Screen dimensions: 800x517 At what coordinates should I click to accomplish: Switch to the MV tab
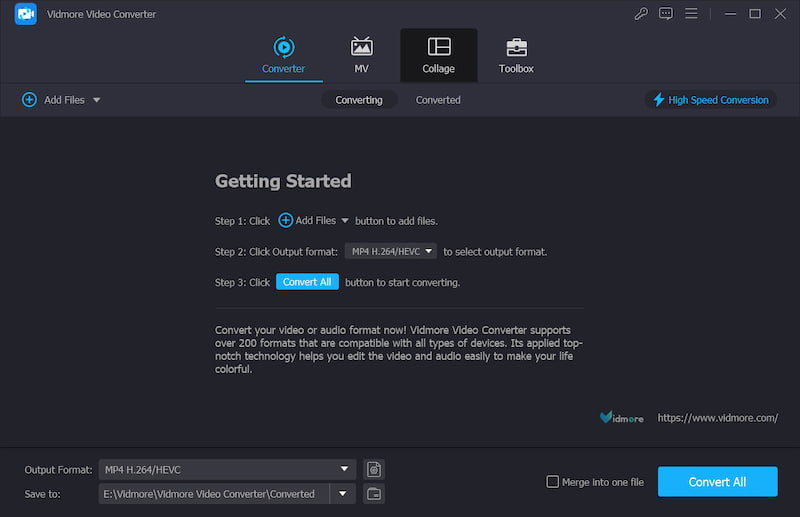tap(361, 55)
